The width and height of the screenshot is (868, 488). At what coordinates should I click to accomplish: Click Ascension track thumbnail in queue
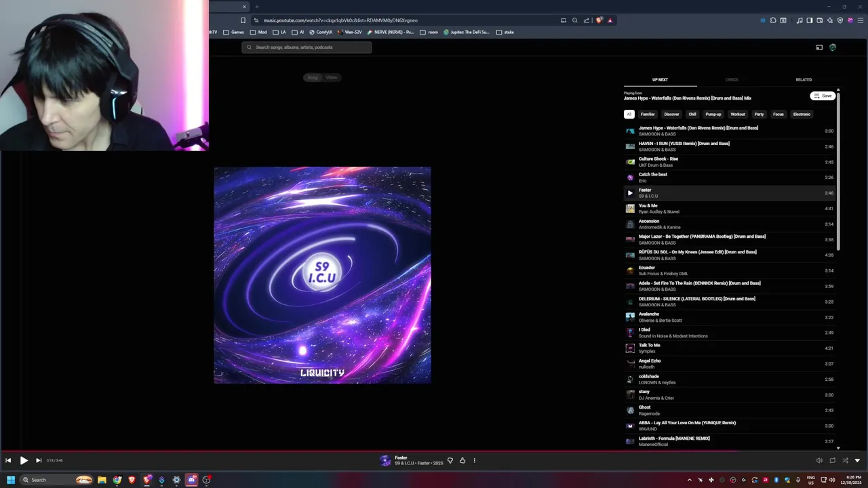point(630,224)
